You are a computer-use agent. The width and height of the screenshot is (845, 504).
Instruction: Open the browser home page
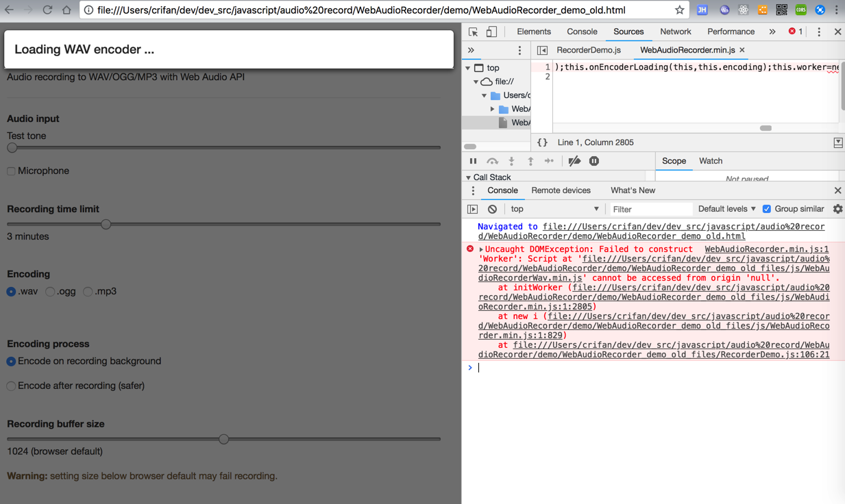tap(66, 10)
